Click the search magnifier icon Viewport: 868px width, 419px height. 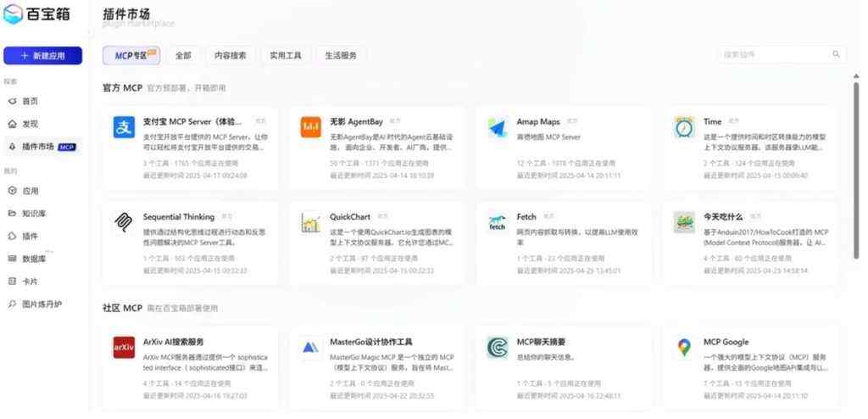click(836, 54)
